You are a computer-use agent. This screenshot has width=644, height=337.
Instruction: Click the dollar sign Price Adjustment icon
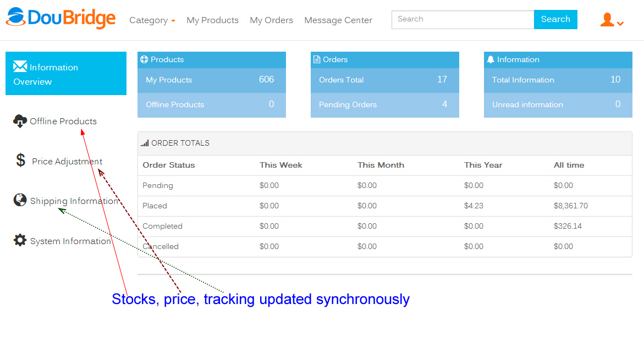[x=20, y=160]
